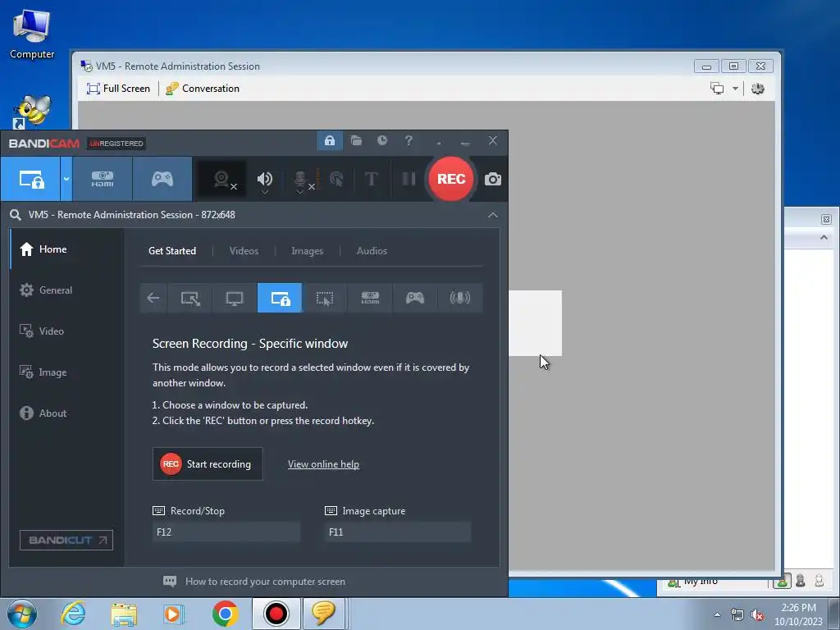Open File Explorer from taskbar
The image size is (840, 630).
pyautogui.click(x=124, y=614)
